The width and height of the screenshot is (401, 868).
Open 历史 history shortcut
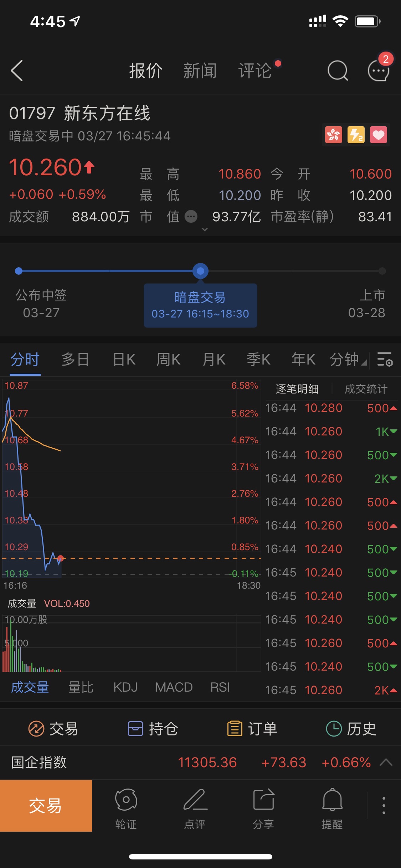pyautogui.click(x=351, y=729)
